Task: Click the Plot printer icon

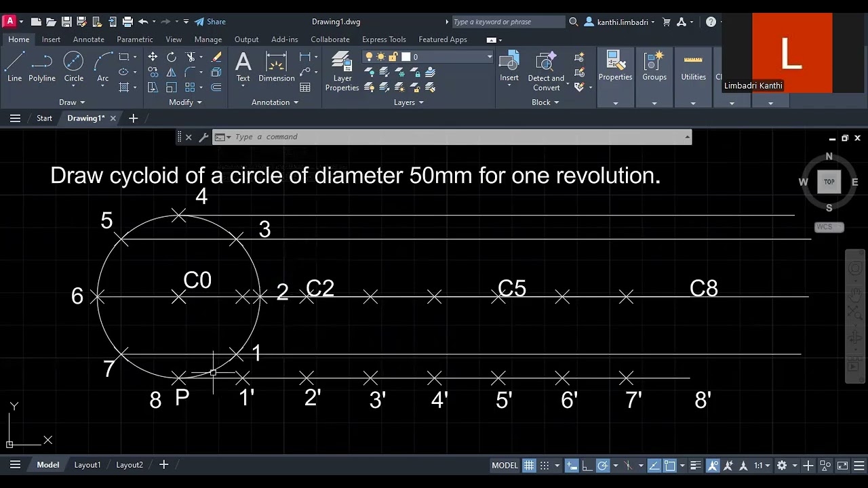Action: coord(127,22)
